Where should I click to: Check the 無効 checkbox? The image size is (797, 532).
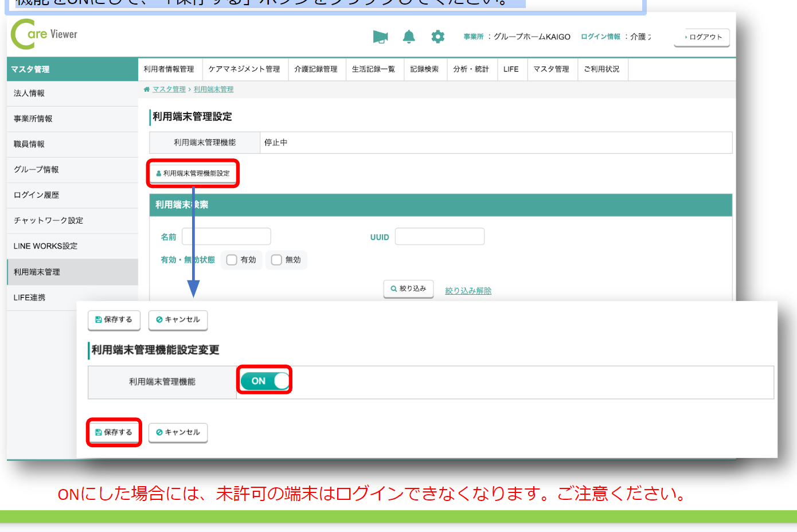pos(277,260)
